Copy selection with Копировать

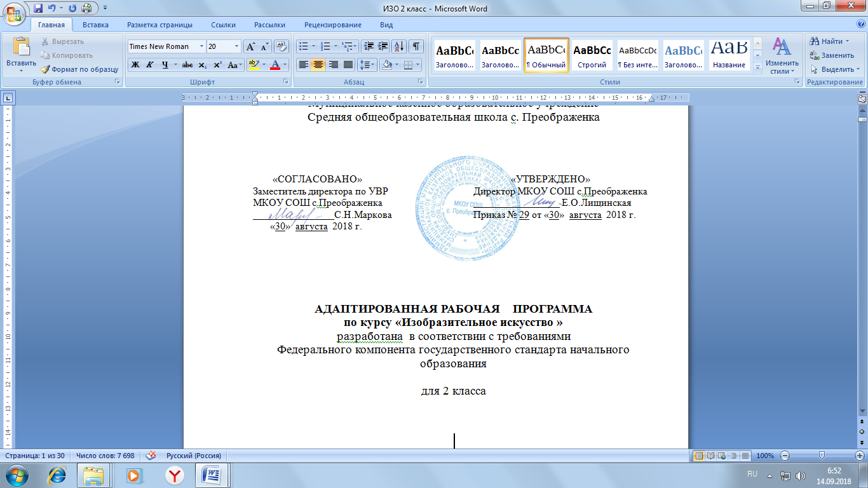click(67, 55)
